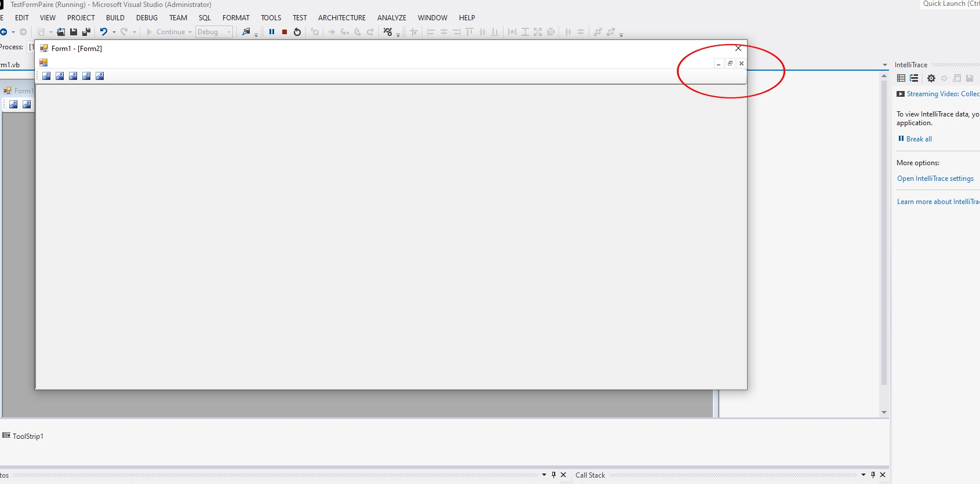Switch IntelliTrace to Calls View icon
The image size is (980, 484).
coord(914,78)
